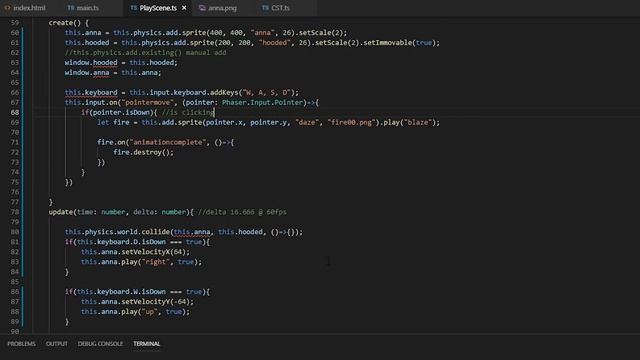The height and width of the screenshot is (360, 640).
Task: Click 'addKeys' on line 66
Action: [x=224, y=93]
